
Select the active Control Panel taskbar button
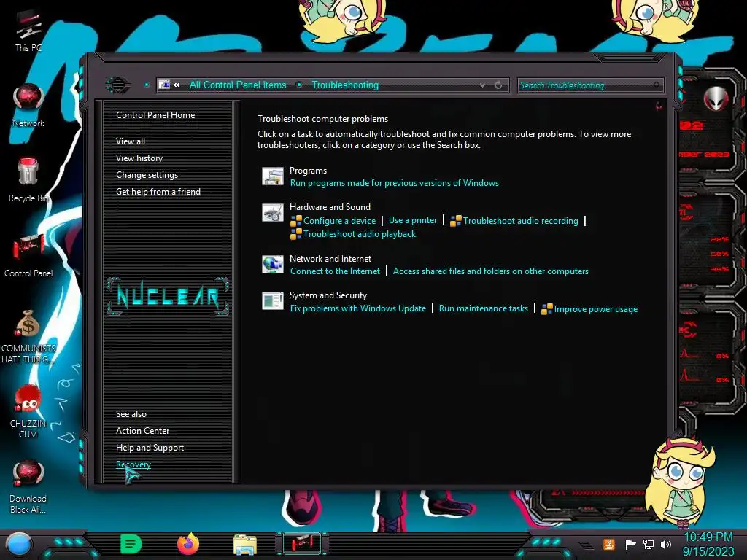tap(302, 544)
